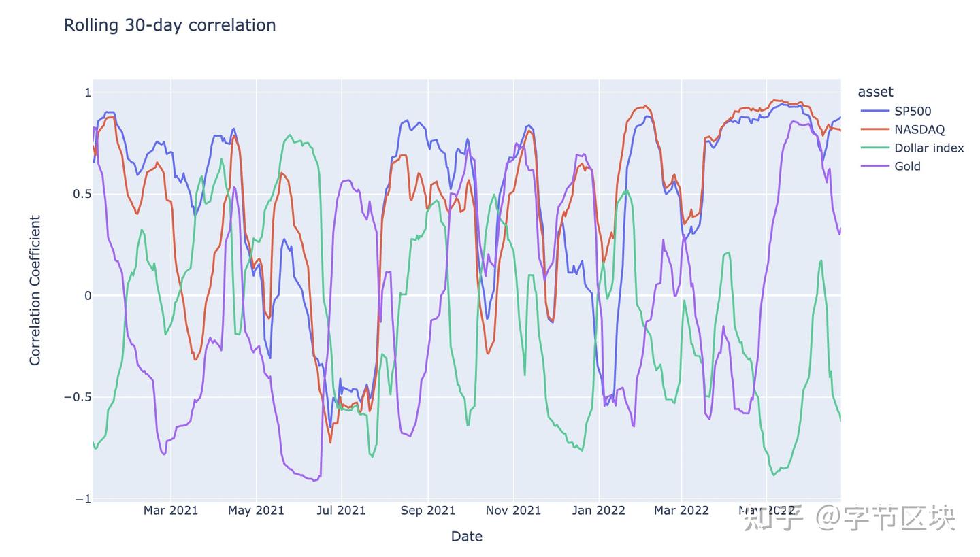Click the 'May 2021' x-axis tick label

tap(257, 511)
